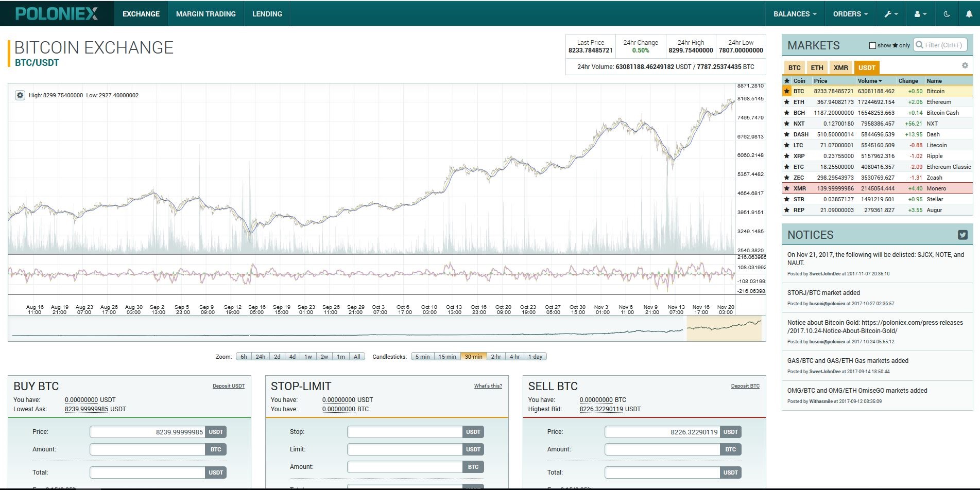Enable show starred only checkbox
Image resolution: width=980 pixels, height=490 pixels.
872,45
